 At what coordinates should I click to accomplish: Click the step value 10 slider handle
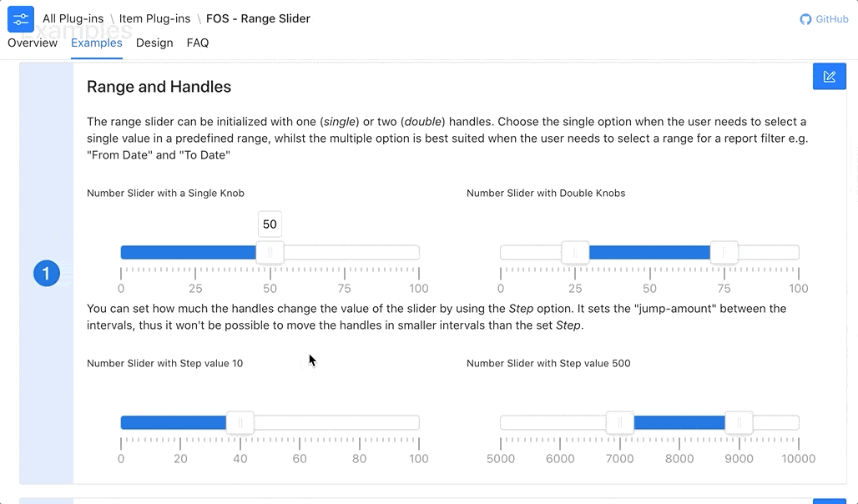coord(240,422)
